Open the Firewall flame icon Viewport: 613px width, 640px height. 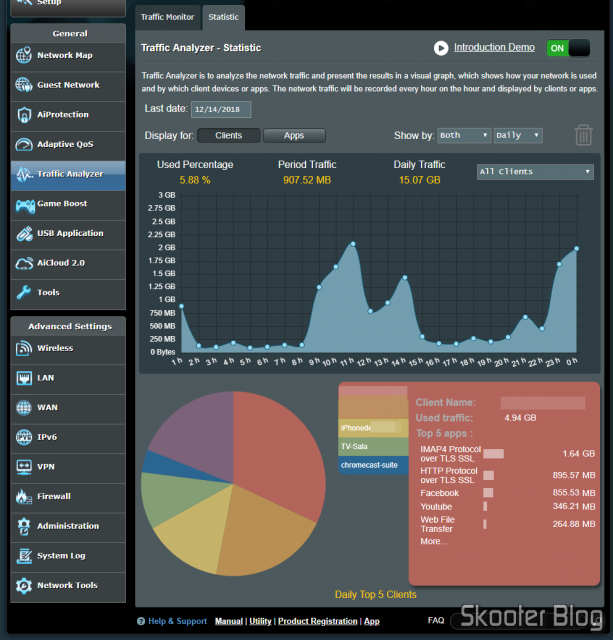coord(24,497)
